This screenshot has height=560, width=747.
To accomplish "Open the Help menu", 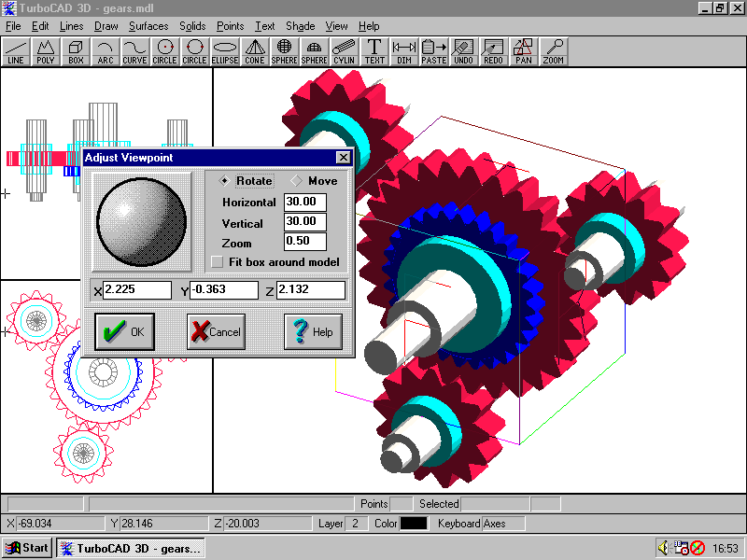I will point(369,26).
